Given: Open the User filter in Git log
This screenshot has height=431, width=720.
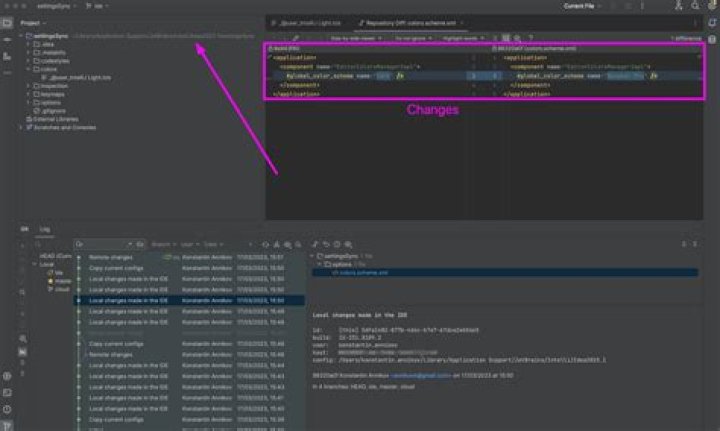Looking at the screenshot, I should click(190, 245).
